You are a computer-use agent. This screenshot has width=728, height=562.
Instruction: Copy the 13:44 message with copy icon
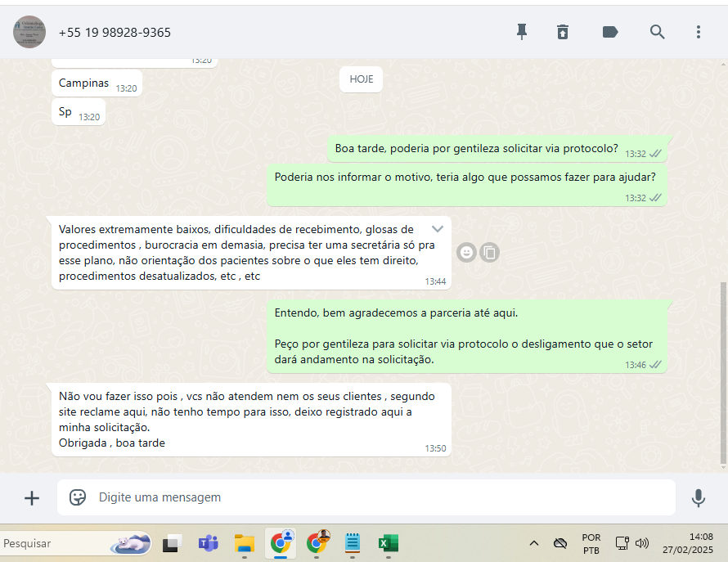coord(489,253)
